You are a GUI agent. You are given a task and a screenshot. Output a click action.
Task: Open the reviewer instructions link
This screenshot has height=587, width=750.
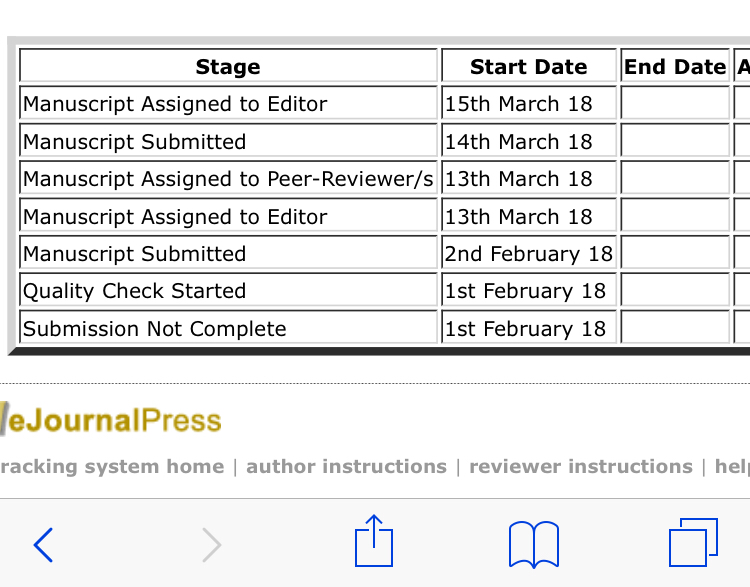(x=580, y=467)
